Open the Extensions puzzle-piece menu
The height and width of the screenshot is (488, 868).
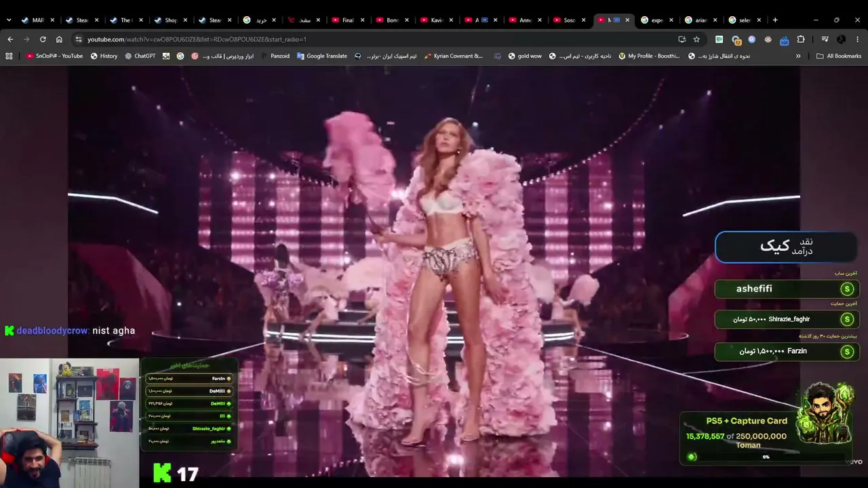[801, 39]
